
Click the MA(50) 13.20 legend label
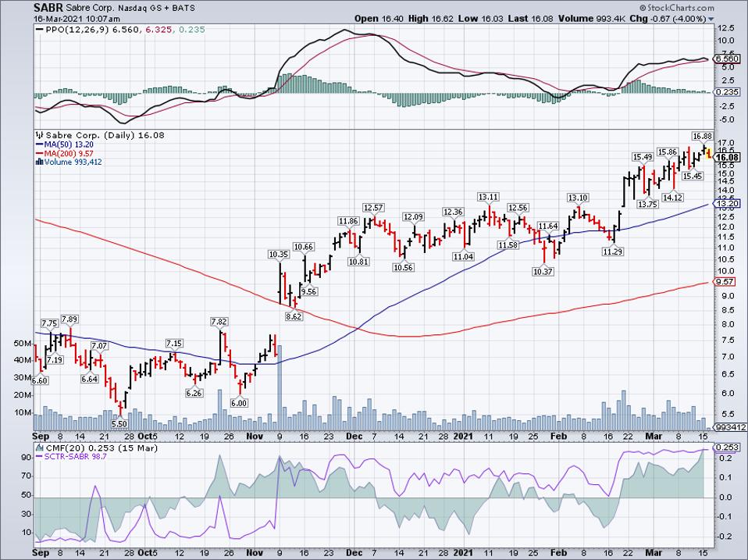click(69, 144)
